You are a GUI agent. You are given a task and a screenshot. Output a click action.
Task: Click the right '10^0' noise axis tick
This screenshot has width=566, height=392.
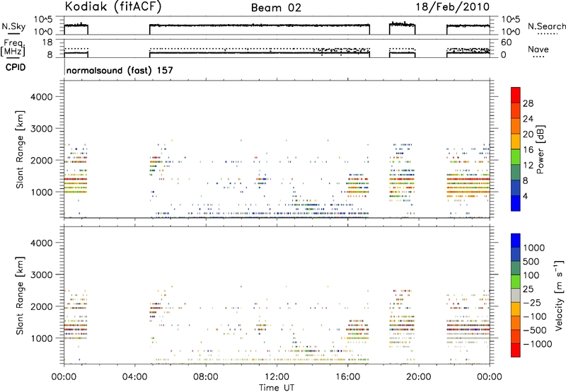(x=511, y=32)
